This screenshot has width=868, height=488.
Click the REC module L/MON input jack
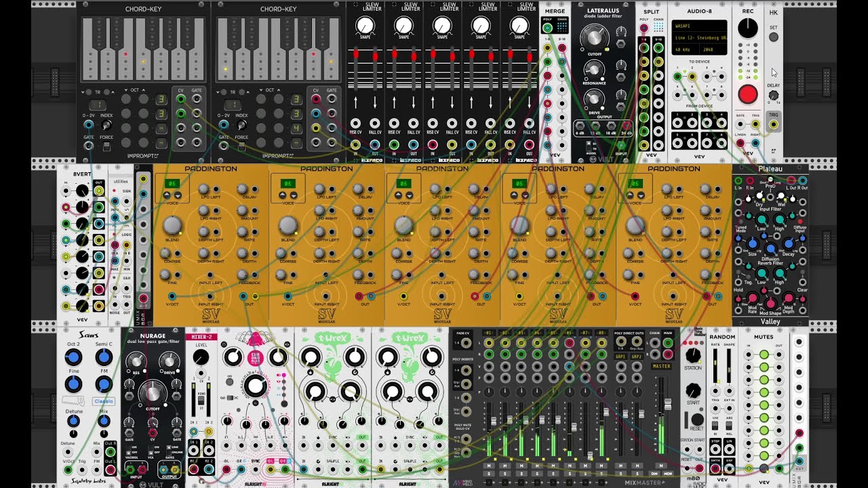coord(741,143)
